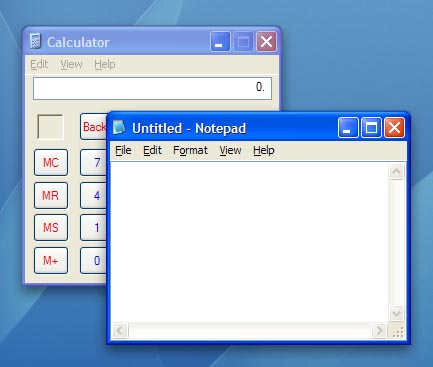The width and height of the screenshot is (433, 367).
Task: Minimize the Notepad window
Action: coord(348,127)
